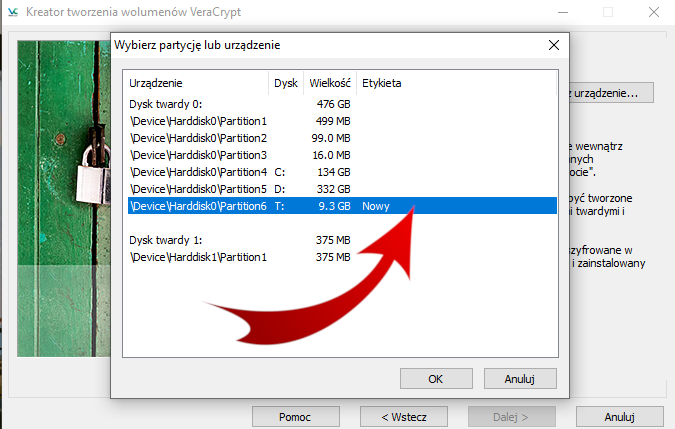675x429 pixels.
Task: Click the wizard's bottom Anuluj button
Action: (619, 417)
